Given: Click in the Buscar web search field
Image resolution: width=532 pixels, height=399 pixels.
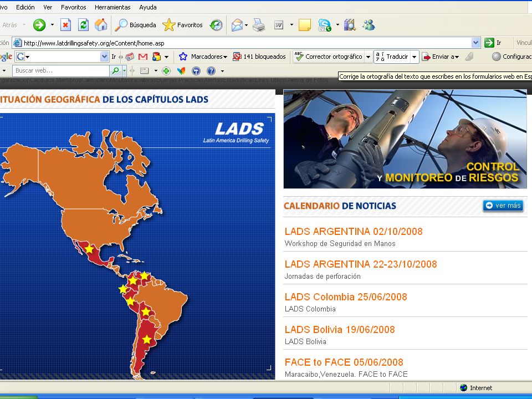Looking at the screenshot, I should pyautogui.click(x=61, y=70).
